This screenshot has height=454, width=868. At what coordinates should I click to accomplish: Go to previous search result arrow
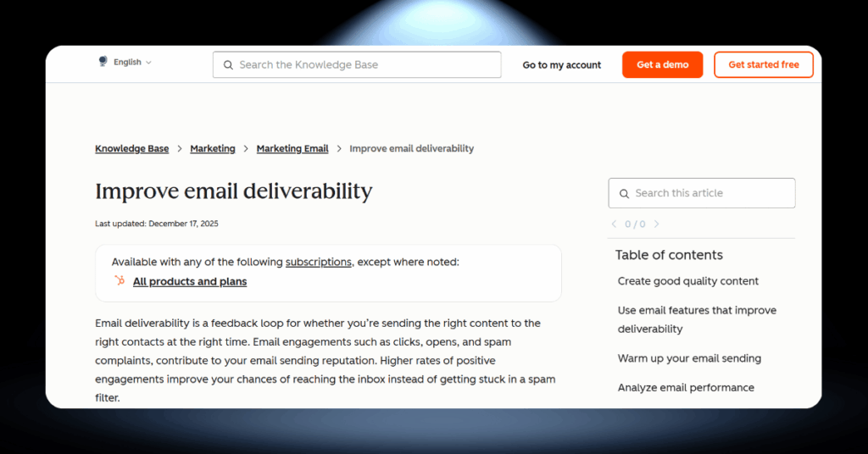614,224
